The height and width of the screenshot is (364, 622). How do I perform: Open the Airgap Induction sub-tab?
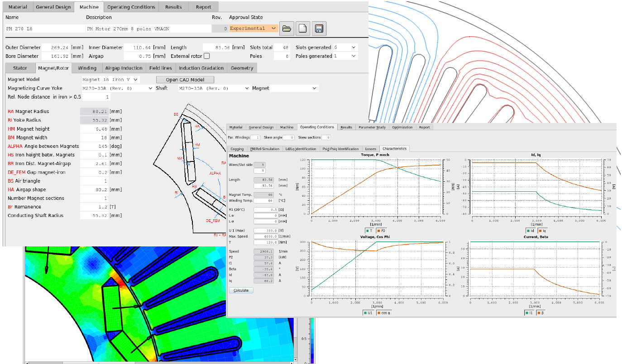coord(124,68)
